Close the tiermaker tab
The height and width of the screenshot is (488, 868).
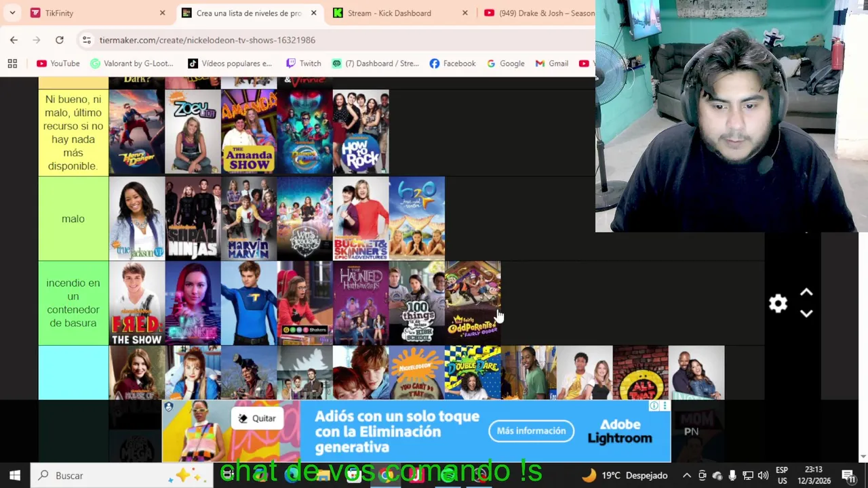[313, 13]
